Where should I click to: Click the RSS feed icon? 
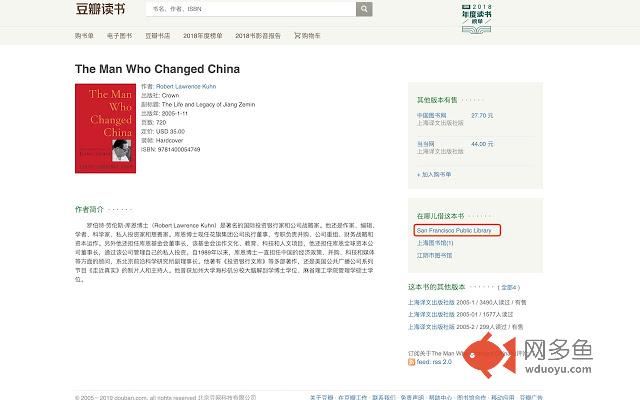coord(411,362)
